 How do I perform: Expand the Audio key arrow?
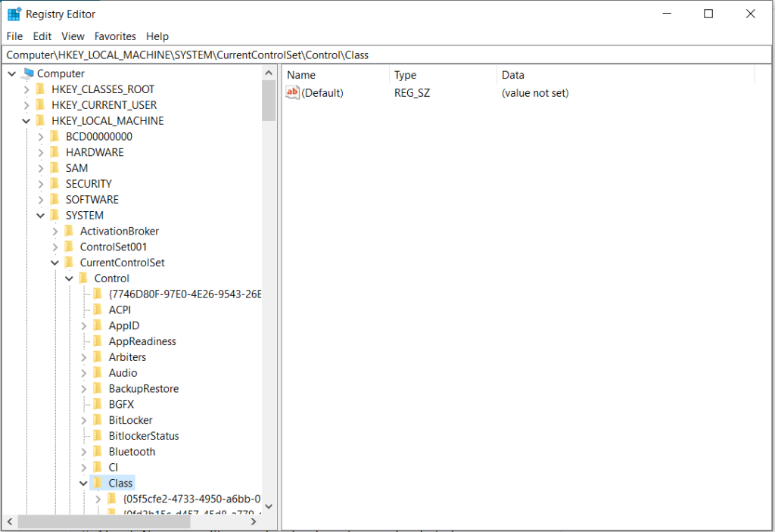point(83,373)
